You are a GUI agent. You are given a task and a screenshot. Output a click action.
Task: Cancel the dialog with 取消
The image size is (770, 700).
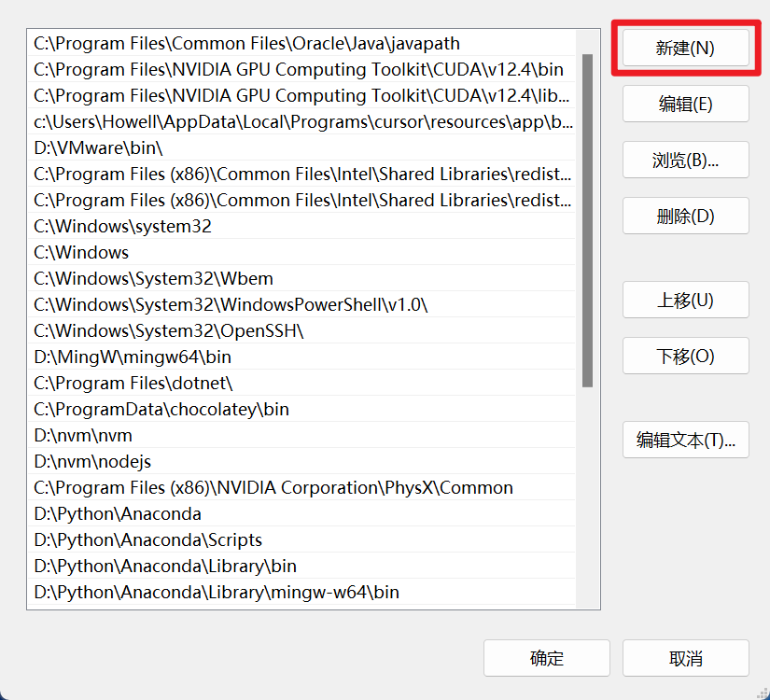pos(685,658)
